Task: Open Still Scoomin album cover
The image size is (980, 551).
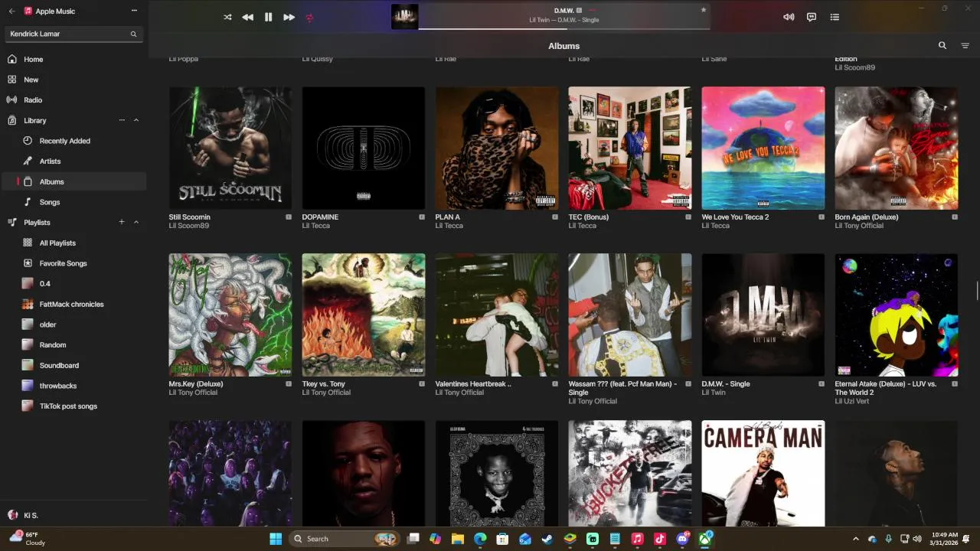Action: tap(230, 148)
